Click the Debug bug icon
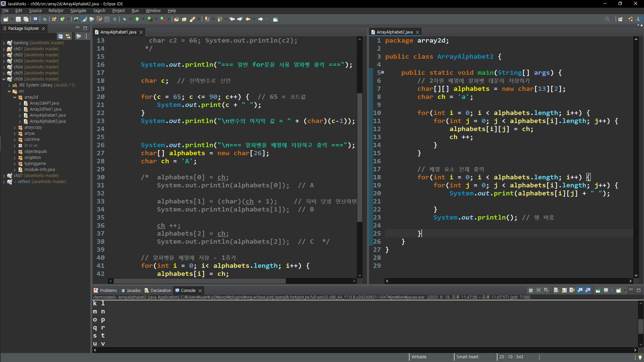644x362 pixels. tap(124, 19)
